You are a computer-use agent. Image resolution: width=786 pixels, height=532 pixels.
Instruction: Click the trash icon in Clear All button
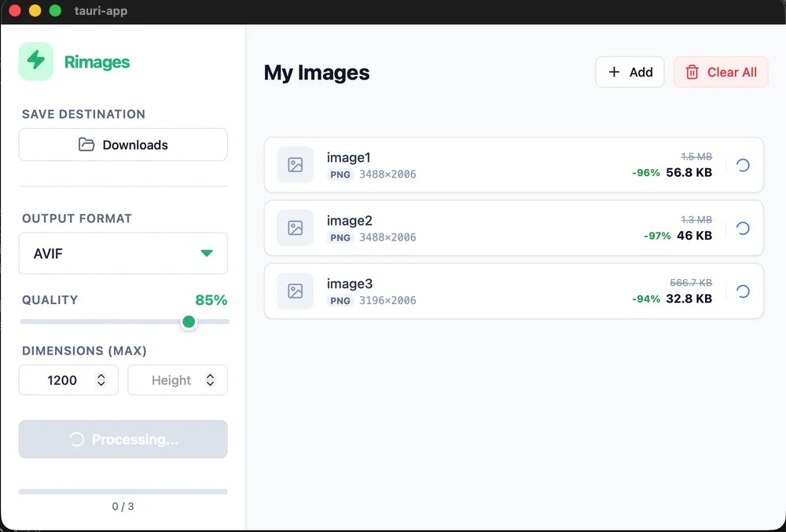pos(692,72)
